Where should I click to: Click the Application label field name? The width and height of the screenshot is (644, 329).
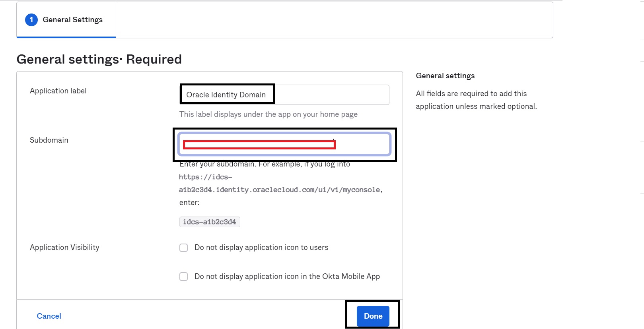click(x=58, y=91)
